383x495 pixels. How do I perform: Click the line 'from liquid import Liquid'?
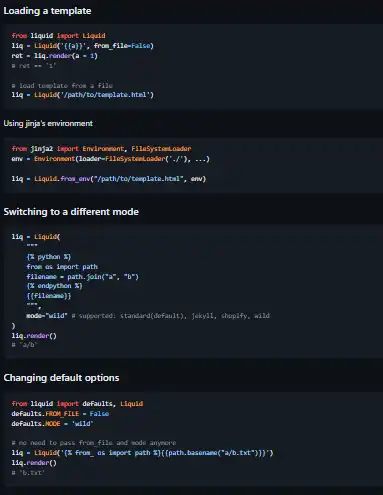tap(59, 36)
